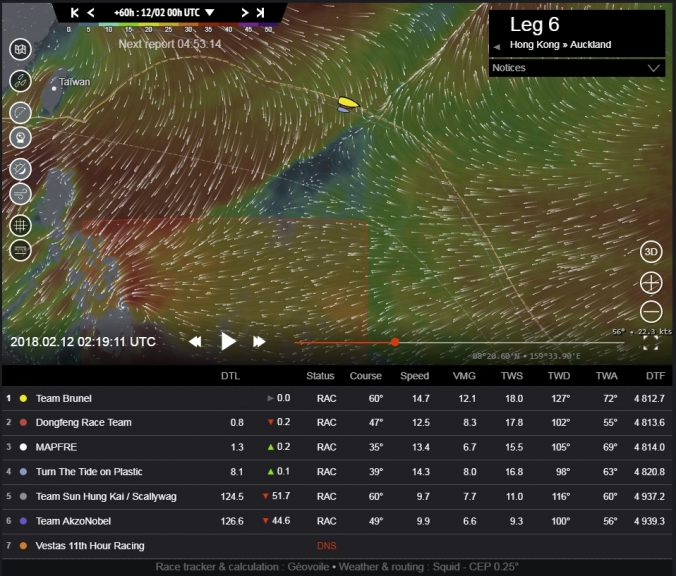This screenshot has width=676, height=576.
Task: Click Turn The Tide blue color dot
Action: [23, 472]
